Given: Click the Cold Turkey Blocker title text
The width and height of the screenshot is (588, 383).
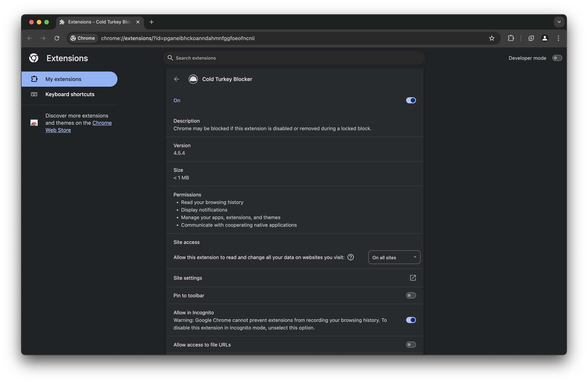Looking at the screenshot, I should pyautogui.click(x=227, y=79).
